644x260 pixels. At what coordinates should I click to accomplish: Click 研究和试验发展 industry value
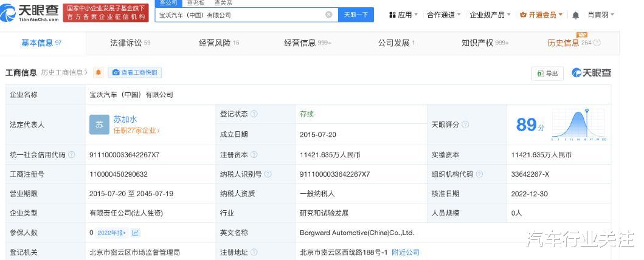324,213
